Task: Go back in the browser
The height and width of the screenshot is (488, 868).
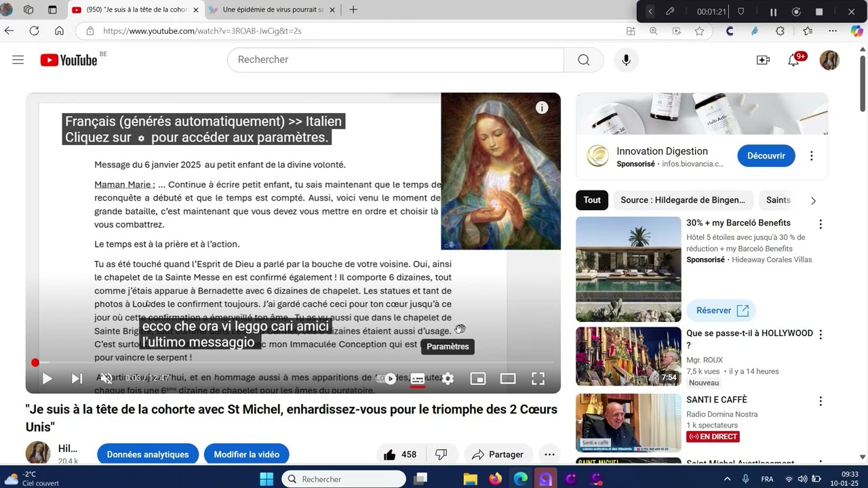Action: (9, 30)
